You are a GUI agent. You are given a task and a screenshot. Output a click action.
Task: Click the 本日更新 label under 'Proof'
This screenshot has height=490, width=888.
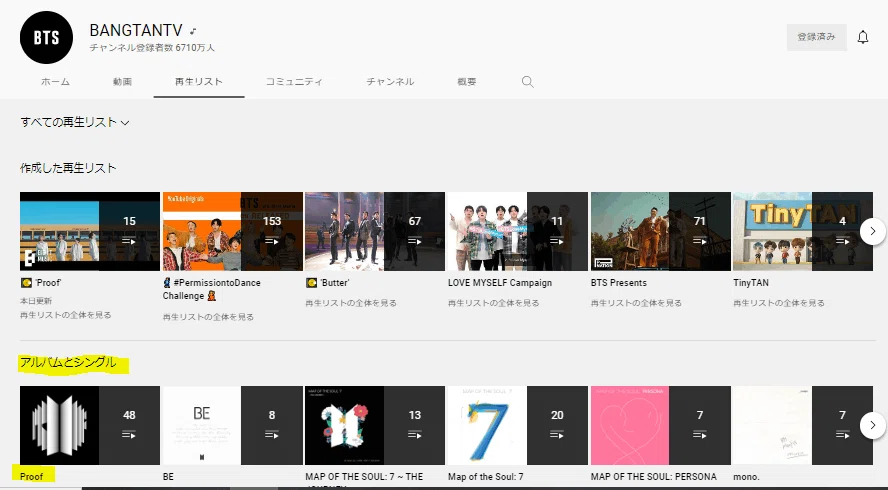[x=36, y=301]
